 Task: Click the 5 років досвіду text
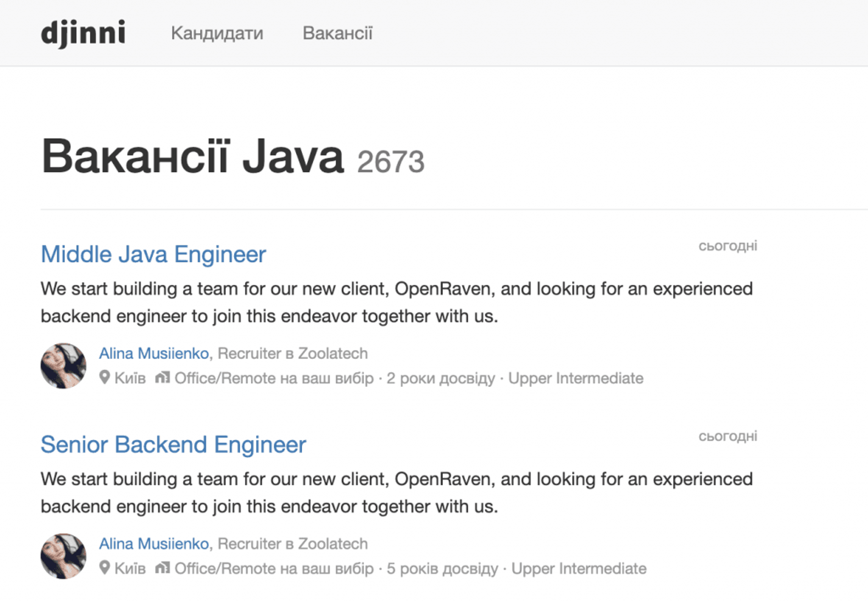442,568
